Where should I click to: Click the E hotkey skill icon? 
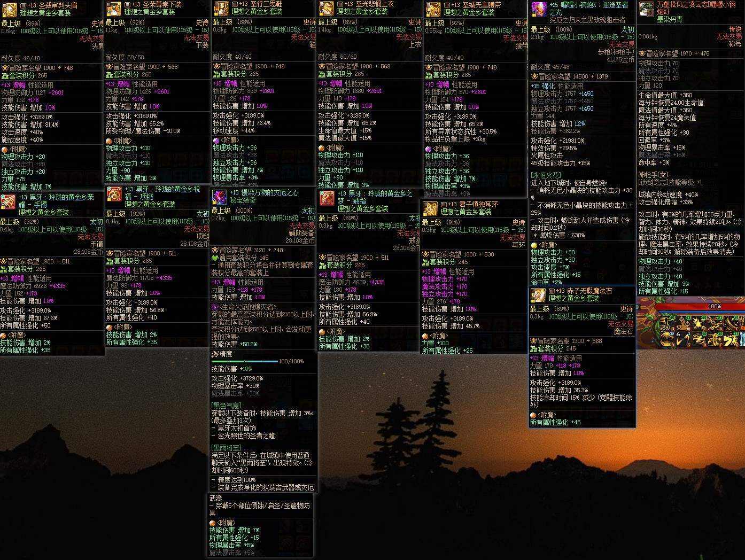(x=699, y=323)
